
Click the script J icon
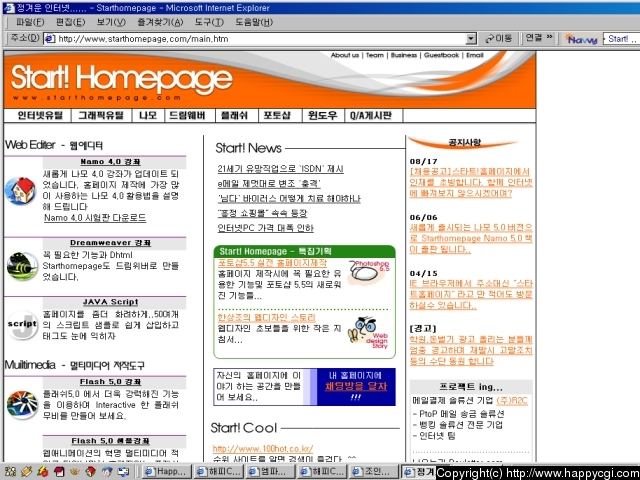[x=22, y=325]
